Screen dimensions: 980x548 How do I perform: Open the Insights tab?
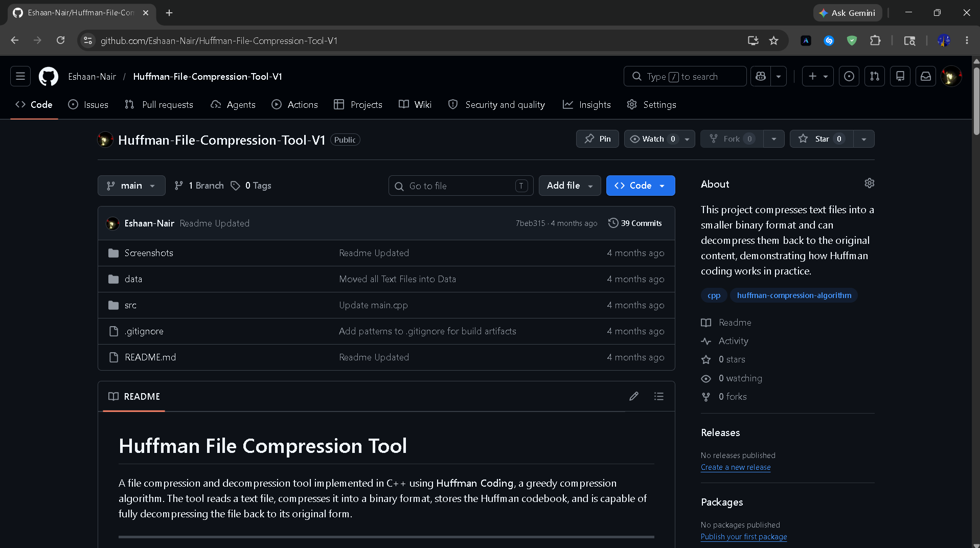[587, 104]
